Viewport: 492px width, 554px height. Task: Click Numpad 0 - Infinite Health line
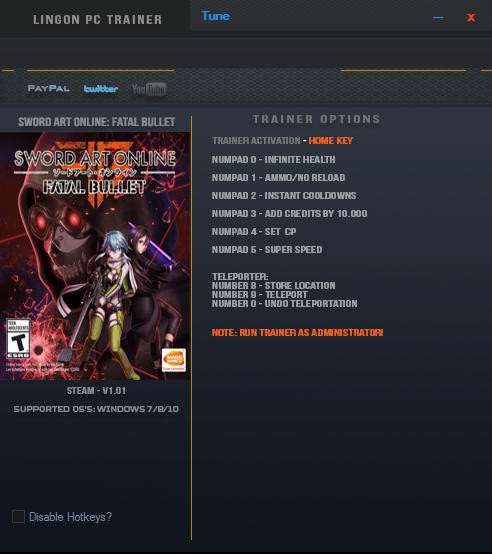point(273,160)
